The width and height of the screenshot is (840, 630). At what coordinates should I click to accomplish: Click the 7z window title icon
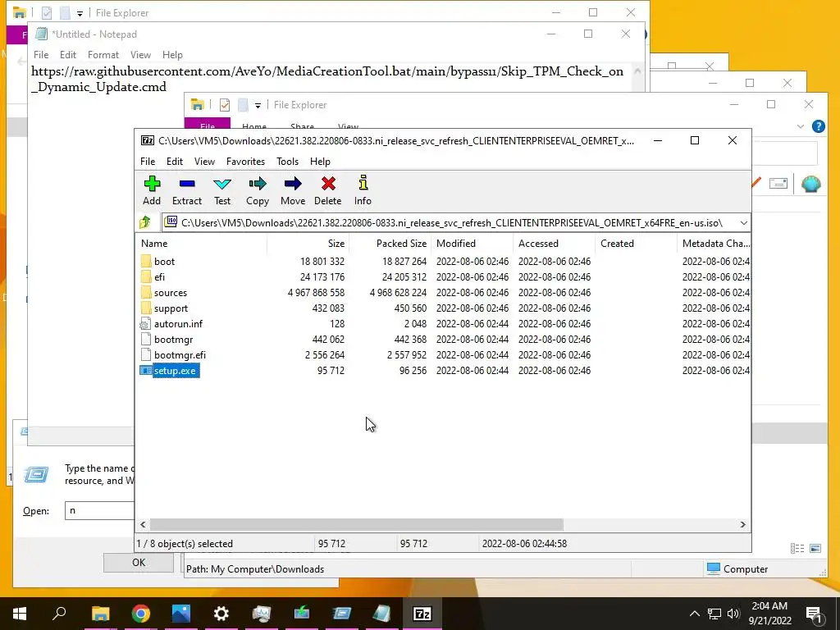148,140
